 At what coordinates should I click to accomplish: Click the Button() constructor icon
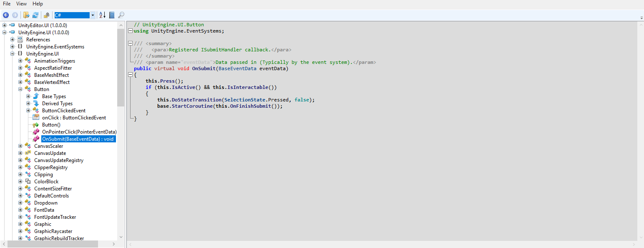(x=36, y=125)
